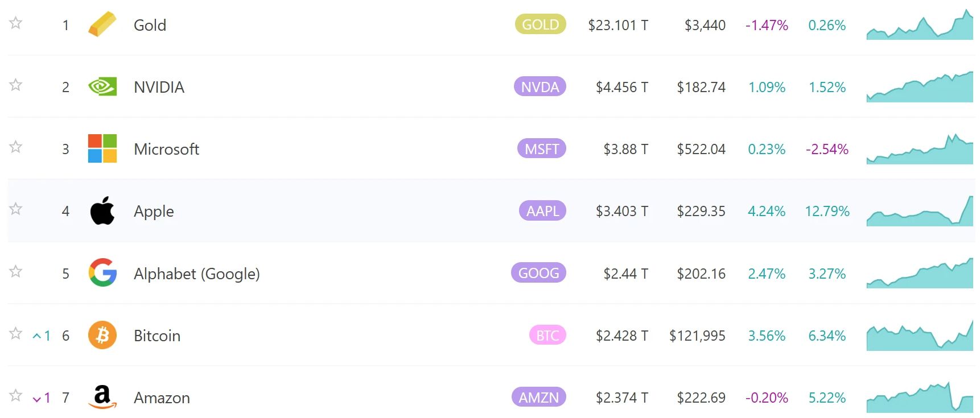Screen dimensions: 980x418
Task: Open the Alphabet (Google) link
Action: (196, 274)
